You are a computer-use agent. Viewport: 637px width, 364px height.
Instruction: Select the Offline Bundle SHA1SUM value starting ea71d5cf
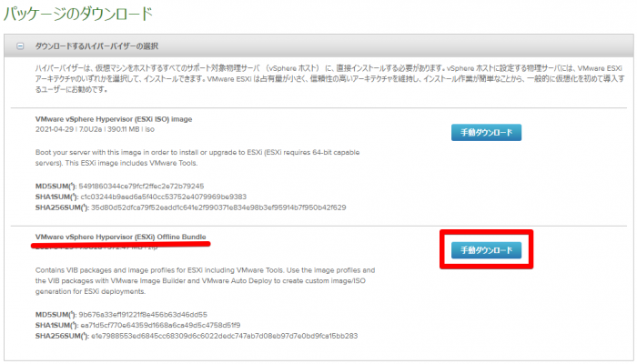160,325
